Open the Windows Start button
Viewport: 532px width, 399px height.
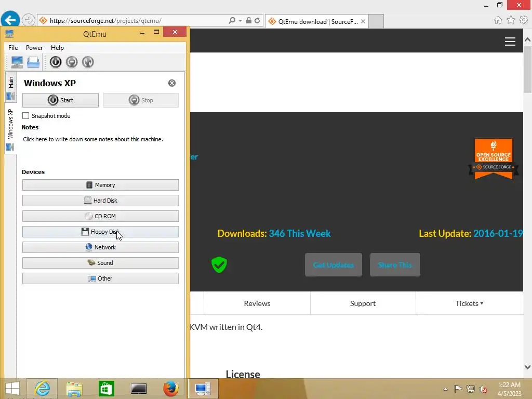[12, 389]
